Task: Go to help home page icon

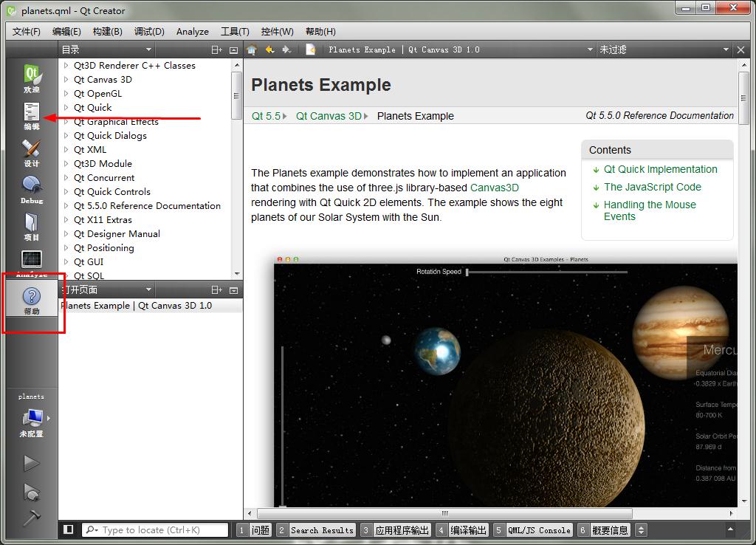Action: pos(252,49)
